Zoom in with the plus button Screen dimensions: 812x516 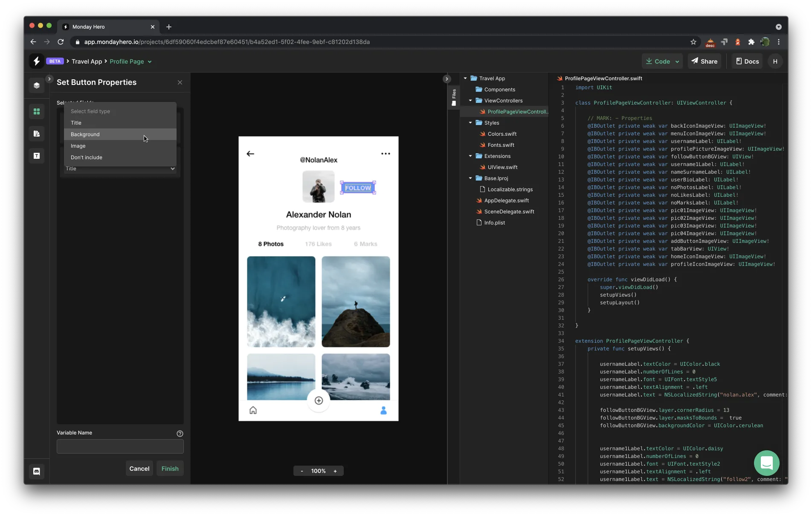point(335,471)
